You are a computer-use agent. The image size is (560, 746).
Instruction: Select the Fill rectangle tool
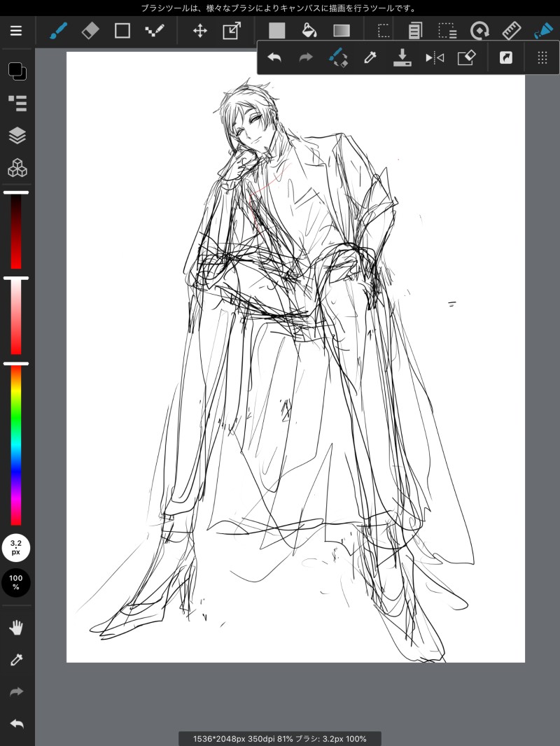pos(277,31)
